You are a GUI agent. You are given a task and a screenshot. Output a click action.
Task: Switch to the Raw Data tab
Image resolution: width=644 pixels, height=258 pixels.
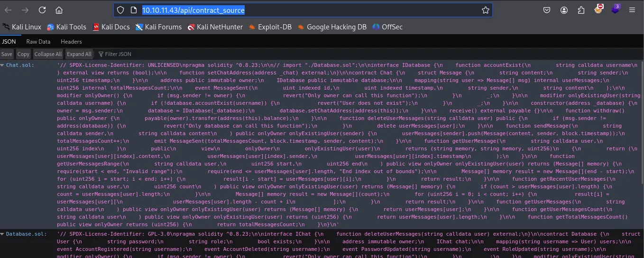pyautogui.click(x=38, y=42)
